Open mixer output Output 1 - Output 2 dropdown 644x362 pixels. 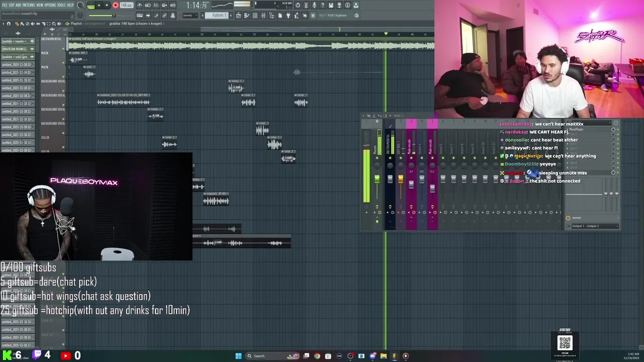point(595,226)
